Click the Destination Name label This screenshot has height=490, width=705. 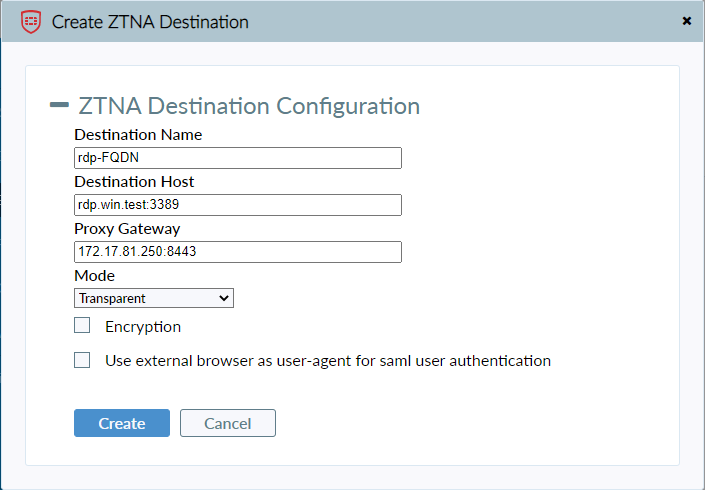(x=138, y=134)
